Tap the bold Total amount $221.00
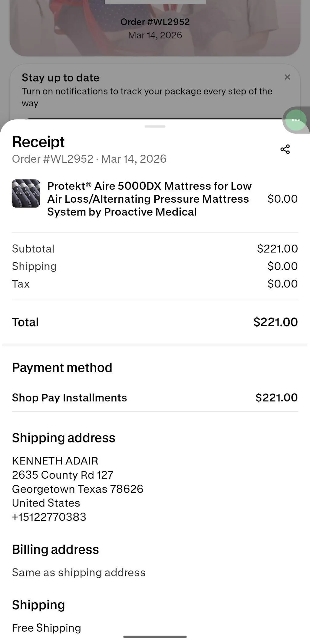This screenshot has width=310, height=644. coord(275,322)
